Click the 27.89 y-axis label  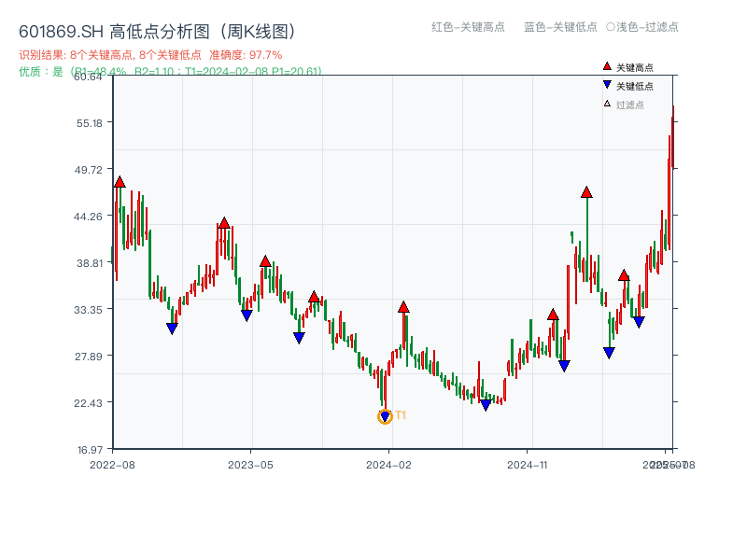(89, 357)
